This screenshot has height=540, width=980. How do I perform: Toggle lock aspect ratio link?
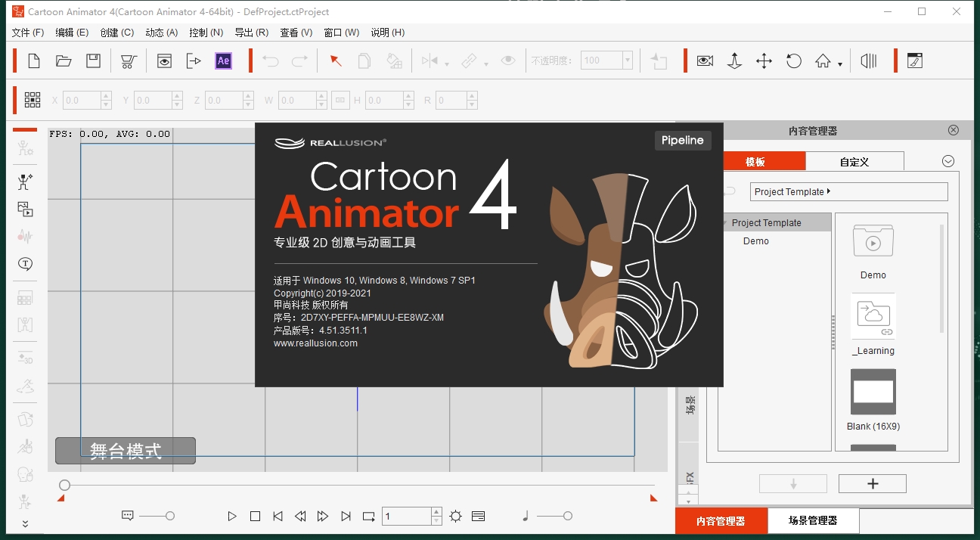click(340, 100)
